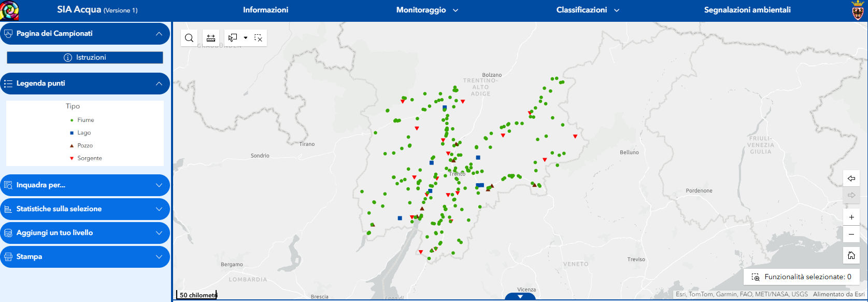Open selection tool options dropdown arrow
Image resolution: width=868 pixels, height=302 pixels.
[x=246, y=38]
